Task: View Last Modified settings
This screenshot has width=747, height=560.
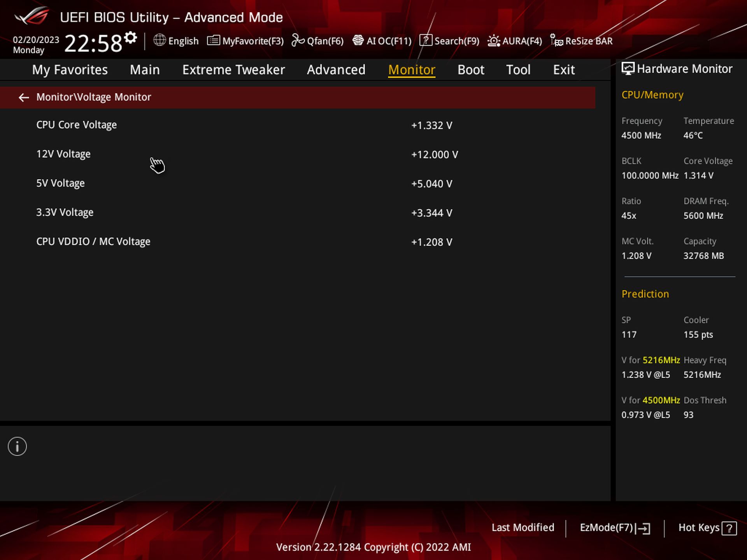Action: [523, 528]
